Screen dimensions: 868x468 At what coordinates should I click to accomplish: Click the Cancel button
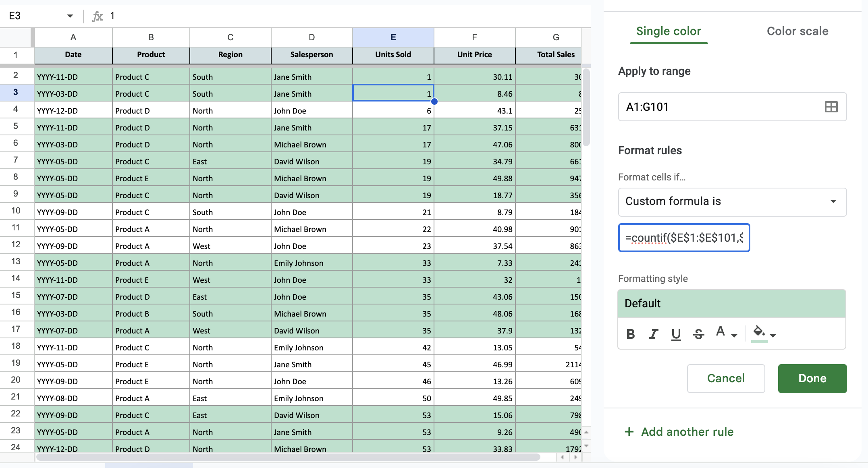pos(726,378)
